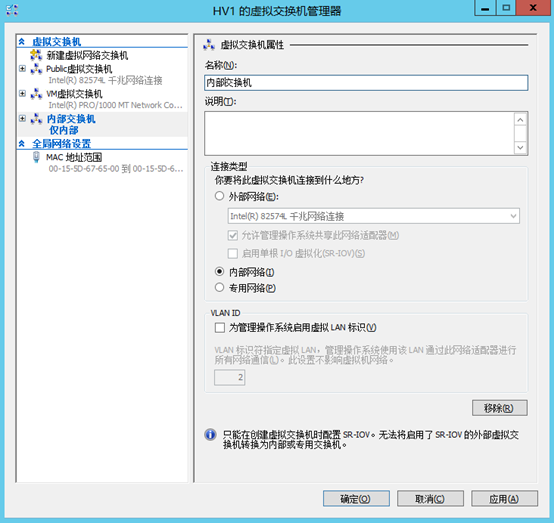
Task: Click into the 名称 name input field
Action: (x=366, y=83)
